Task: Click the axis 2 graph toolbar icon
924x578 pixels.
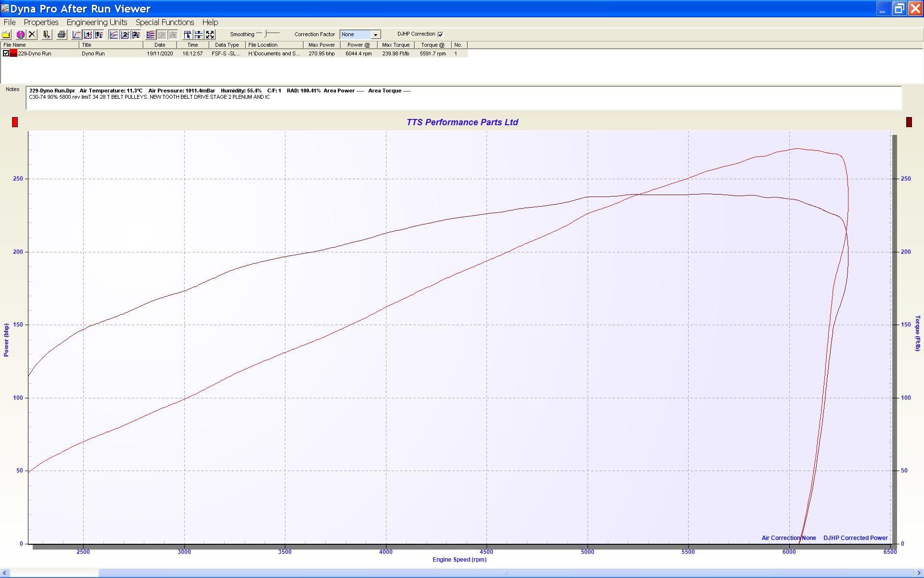Action: 125,35
